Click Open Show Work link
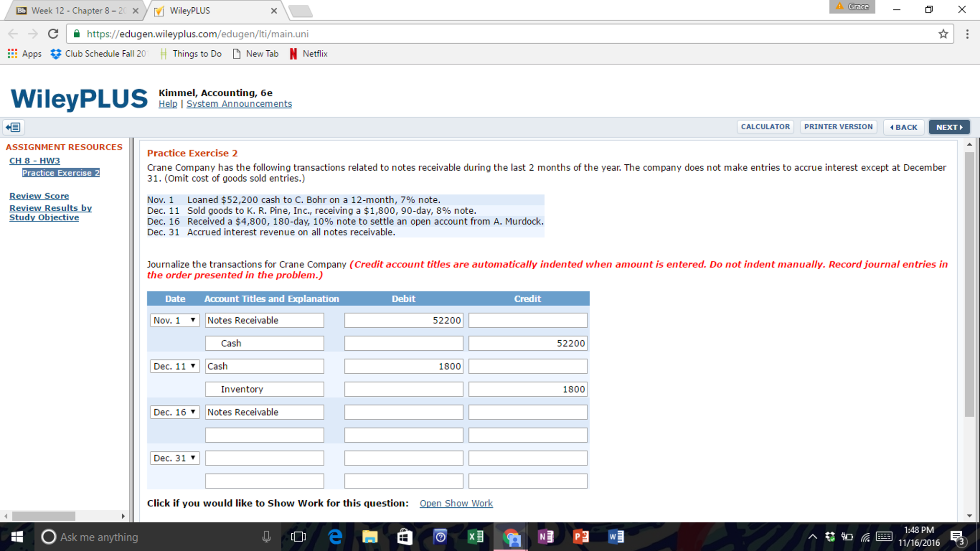Image resolution: width=980 pixels, height=551 pixels. coord(456,503)
